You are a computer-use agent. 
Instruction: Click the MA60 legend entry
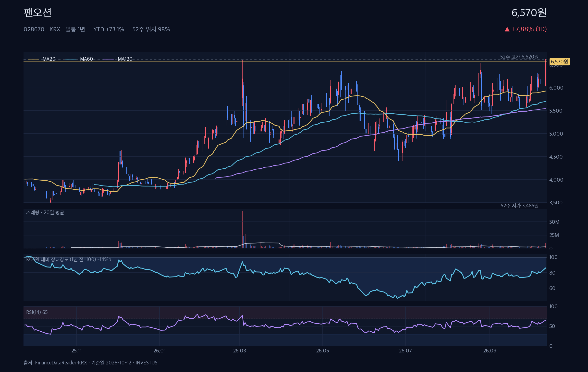[79, 59]
